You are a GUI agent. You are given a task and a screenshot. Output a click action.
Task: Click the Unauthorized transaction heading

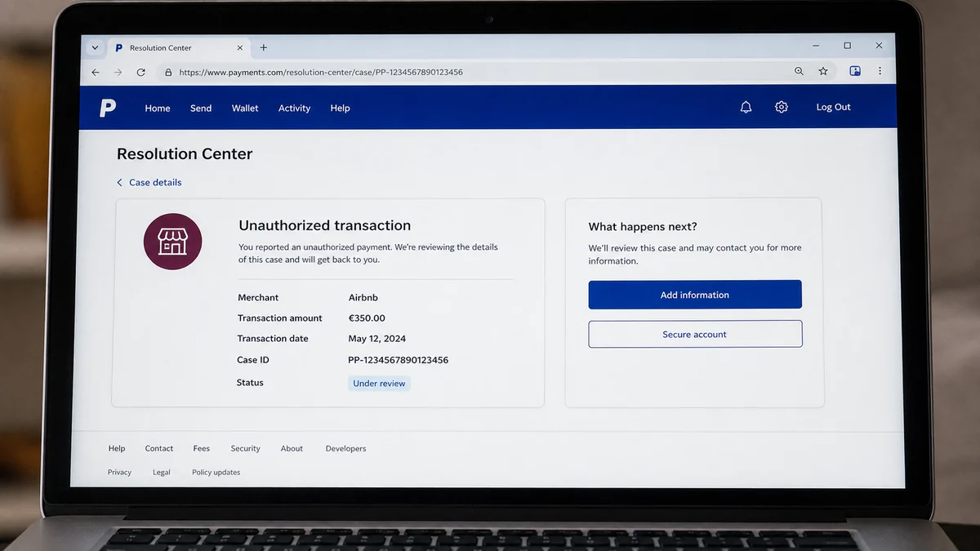click(325, 225)
